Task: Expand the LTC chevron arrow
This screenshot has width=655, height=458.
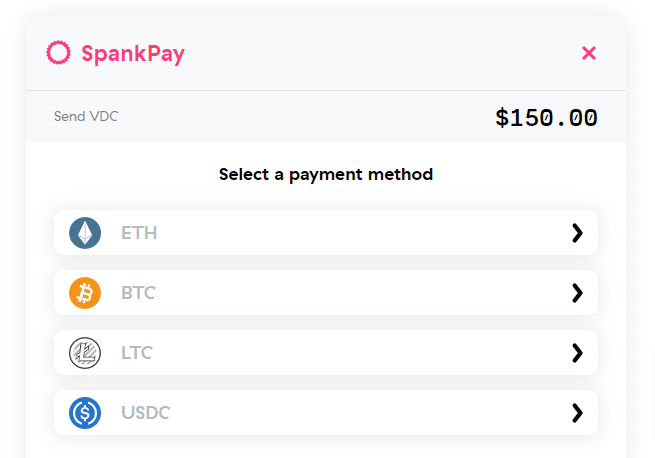Action: pyautogui.click(x=577, y=353)
